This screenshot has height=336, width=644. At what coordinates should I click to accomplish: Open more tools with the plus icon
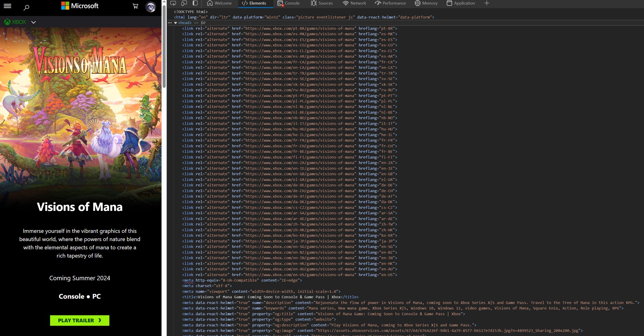487,3
